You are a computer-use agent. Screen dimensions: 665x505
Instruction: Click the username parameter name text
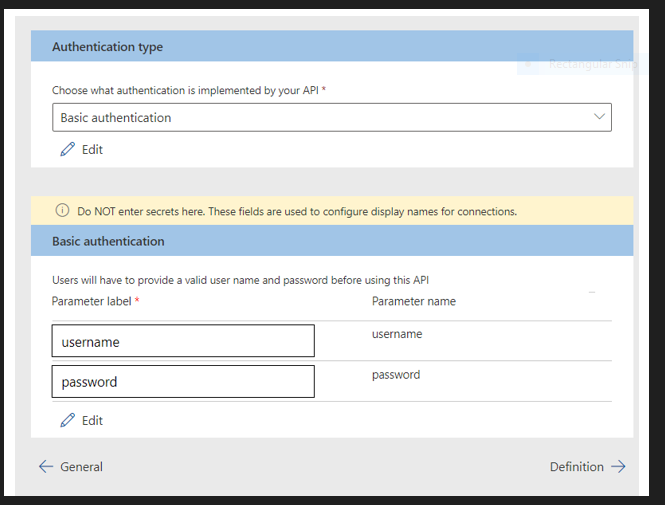(397, 334)
